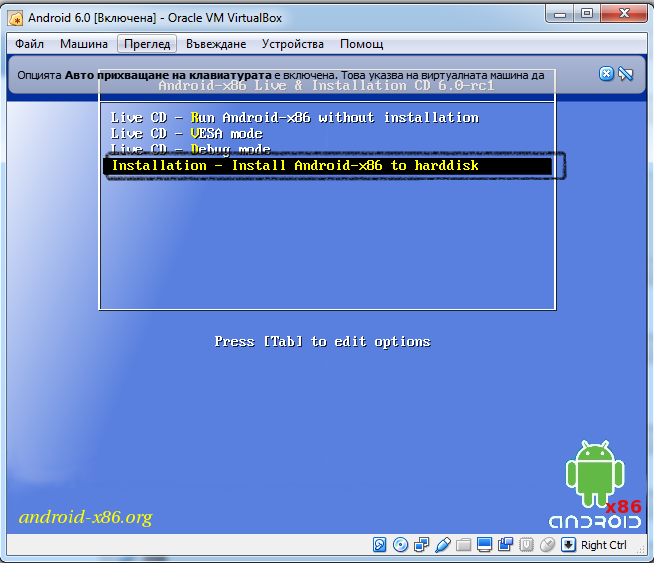Click the android-x86.org text
654x563 pixels.
[86, 517]
